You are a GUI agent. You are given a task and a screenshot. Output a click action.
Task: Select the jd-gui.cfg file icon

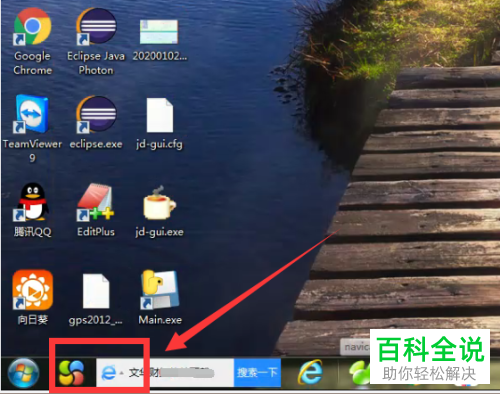(x=160, y=115)
